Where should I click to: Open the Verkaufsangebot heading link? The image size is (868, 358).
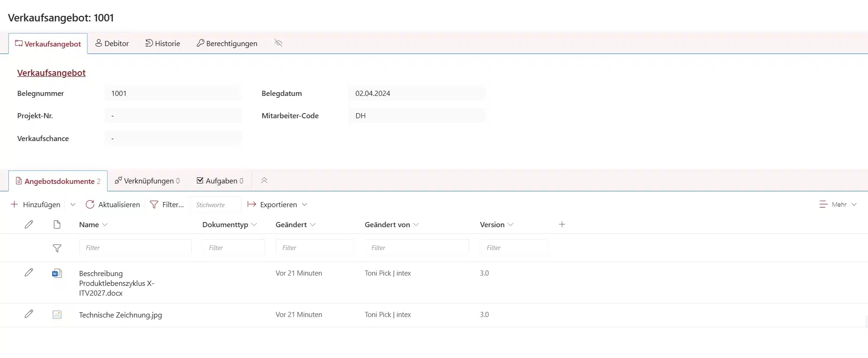pos(51,73)
